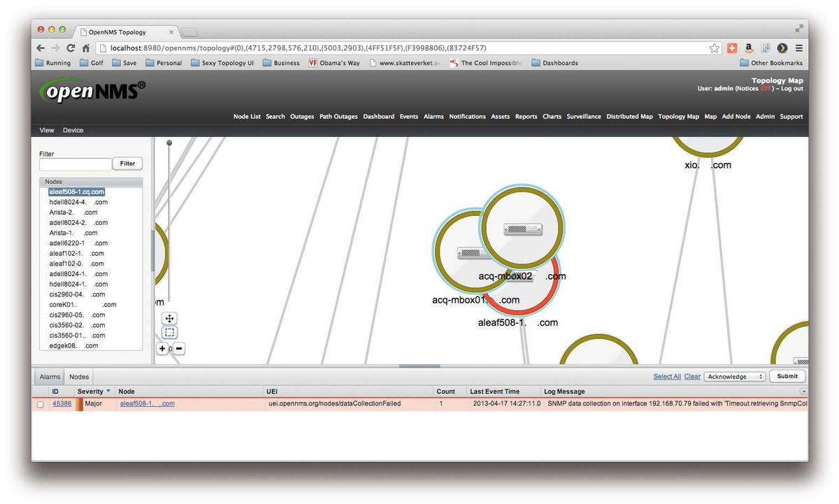Image resolution: width=839 pixels, height=504 pixels.
Task: Click the Submit button
Action: (787, 376)
